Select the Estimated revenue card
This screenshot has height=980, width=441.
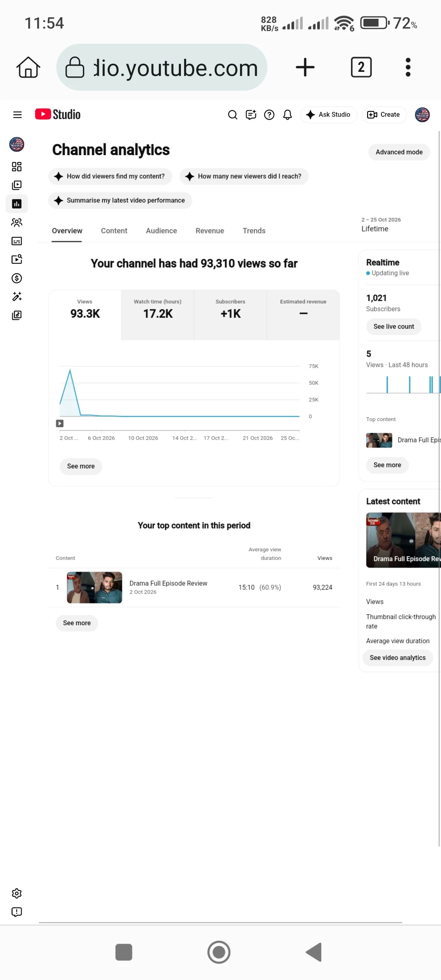tap(303, 315)
